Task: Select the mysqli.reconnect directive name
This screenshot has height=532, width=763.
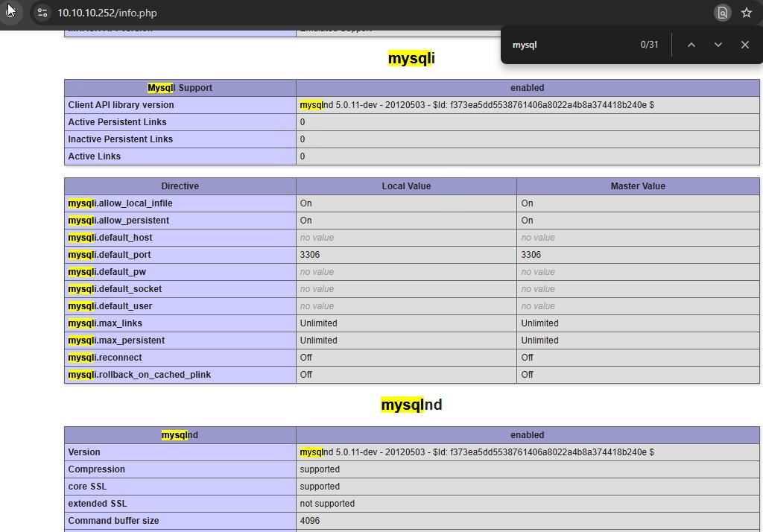Action: [x=104, y=358]
